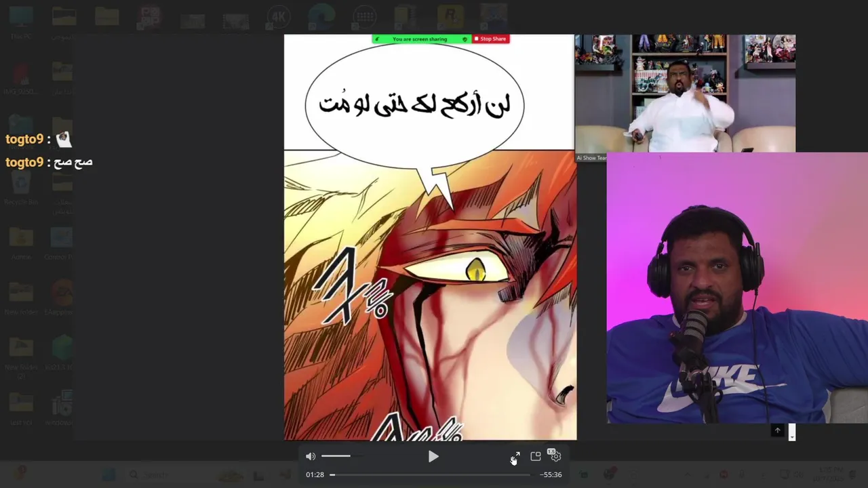This screenshot has height=488, width=868.
Task: Open playback speed settings gear
Action: 555,456
